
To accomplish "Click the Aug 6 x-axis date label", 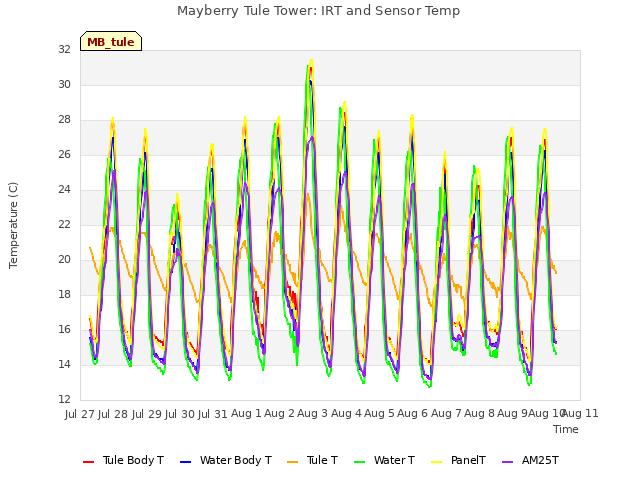I will [x=413, y=413].
